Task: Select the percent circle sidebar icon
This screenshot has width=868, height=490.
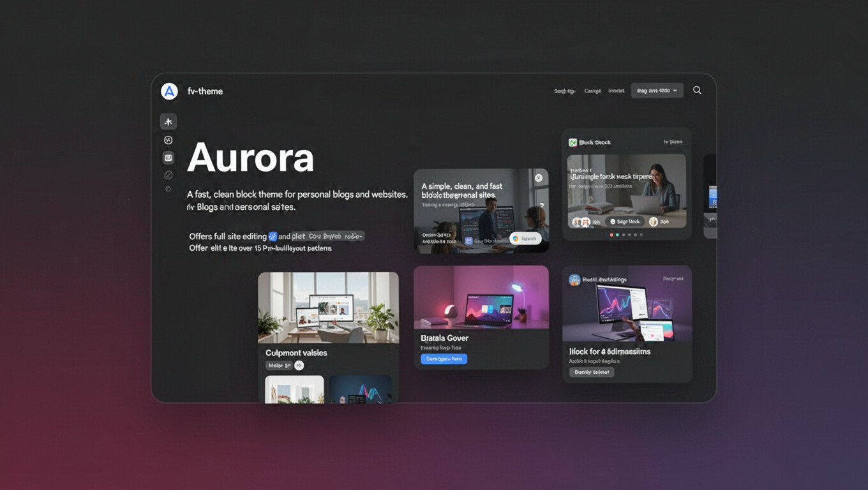Action: 168,140
